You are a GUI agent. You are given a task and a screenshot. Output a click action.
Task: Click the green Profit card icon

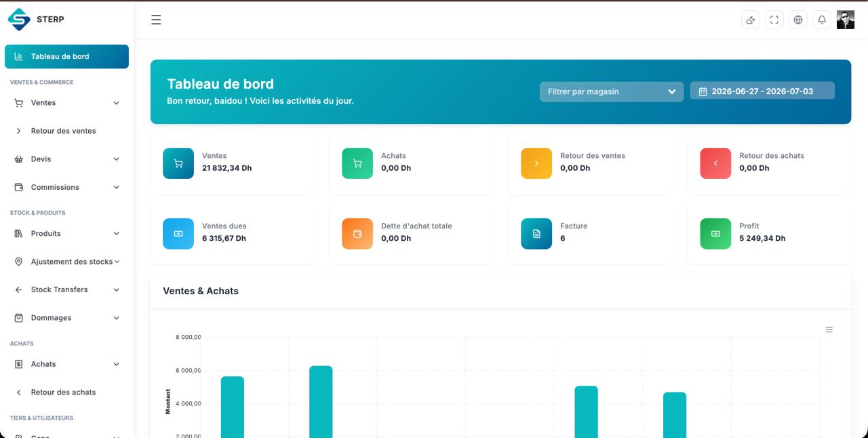tap(715, 234)
